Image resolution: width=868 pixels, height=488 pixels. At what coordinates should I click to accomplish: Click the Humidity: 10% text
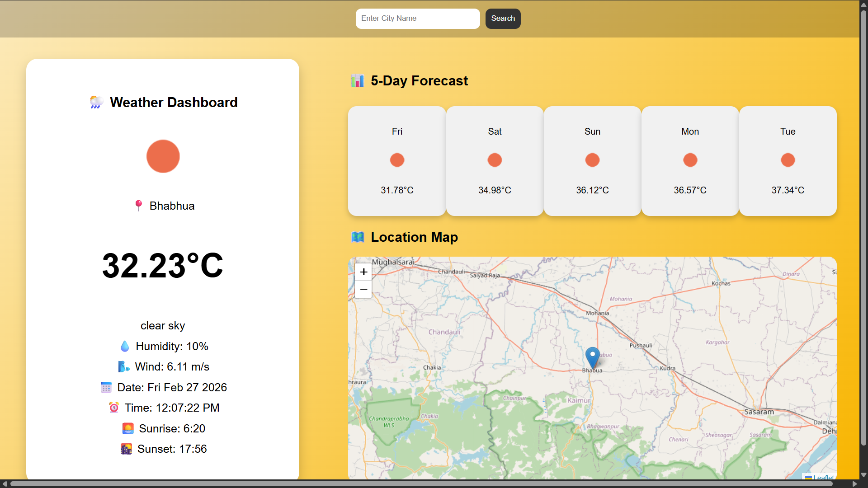[172, 347]
